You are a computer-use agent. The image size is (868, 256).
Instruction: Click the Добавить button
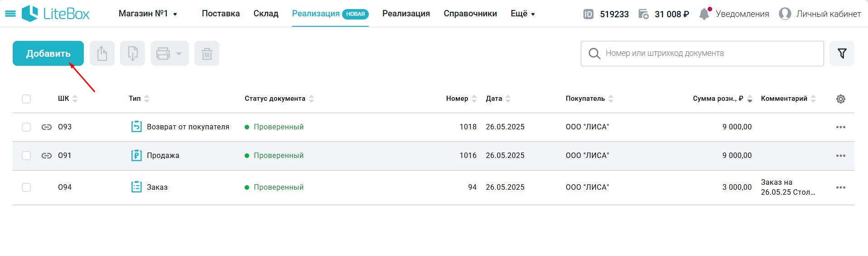click(48, 54)
